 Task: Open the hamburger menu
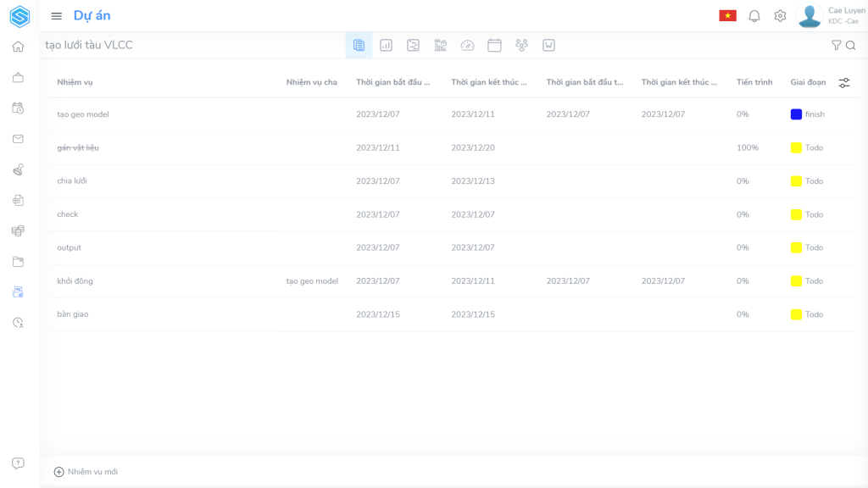57,16
